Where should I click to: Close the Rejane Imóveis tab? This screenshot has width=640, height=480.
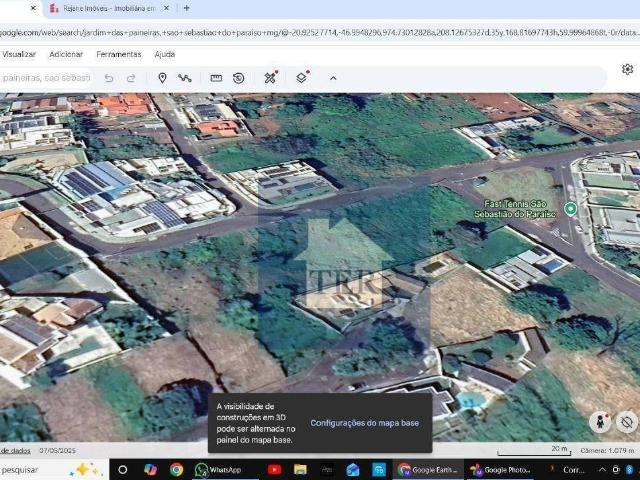pos(166,8)
